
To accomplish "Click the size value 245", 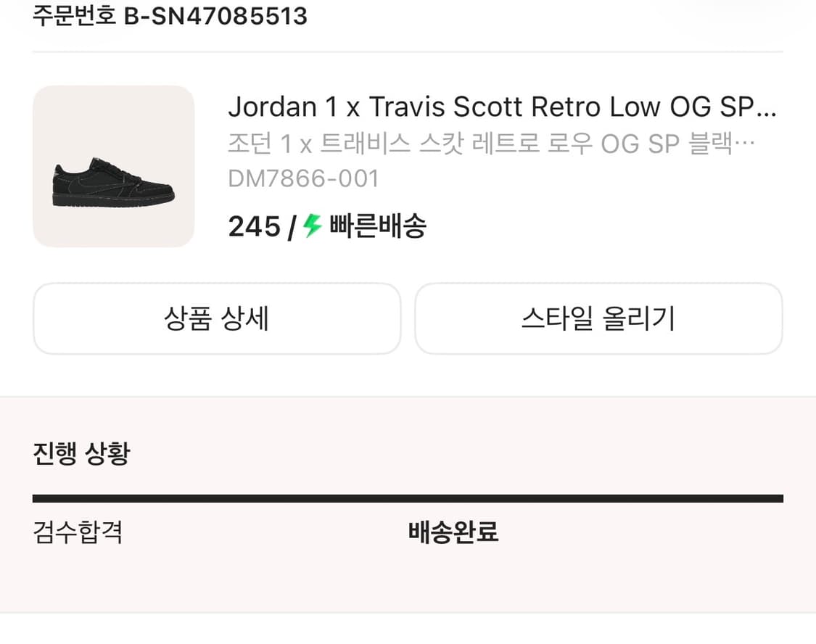I will [254, 227].
